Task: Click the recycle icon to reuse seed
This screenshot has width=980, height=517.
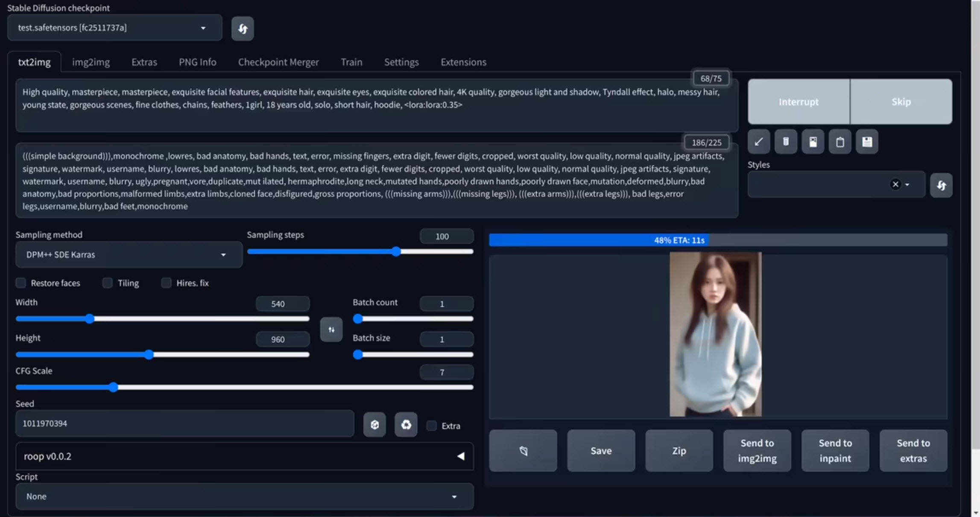Action: tap(406, 424)
